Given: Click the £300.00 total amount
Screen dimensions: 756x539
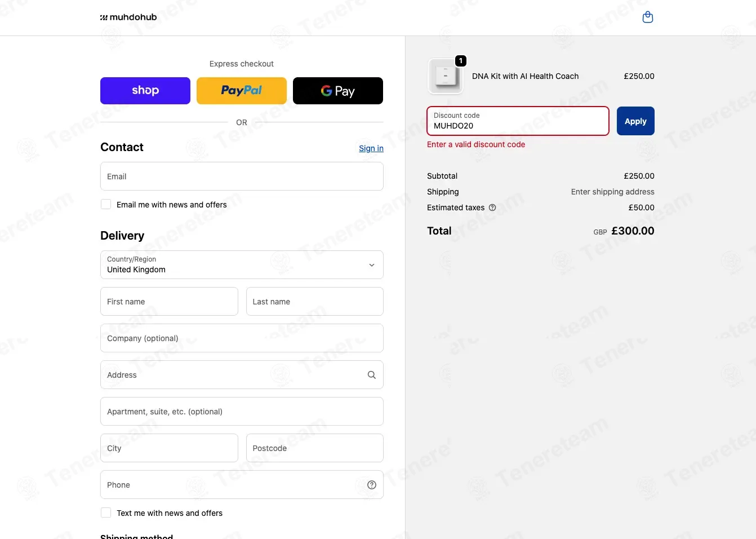Looking at the screenshot, I should (633, 231).
